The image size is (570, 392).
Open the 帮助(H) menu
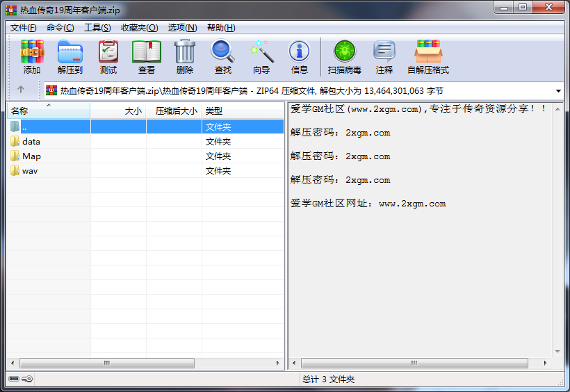tap(221, 28)
